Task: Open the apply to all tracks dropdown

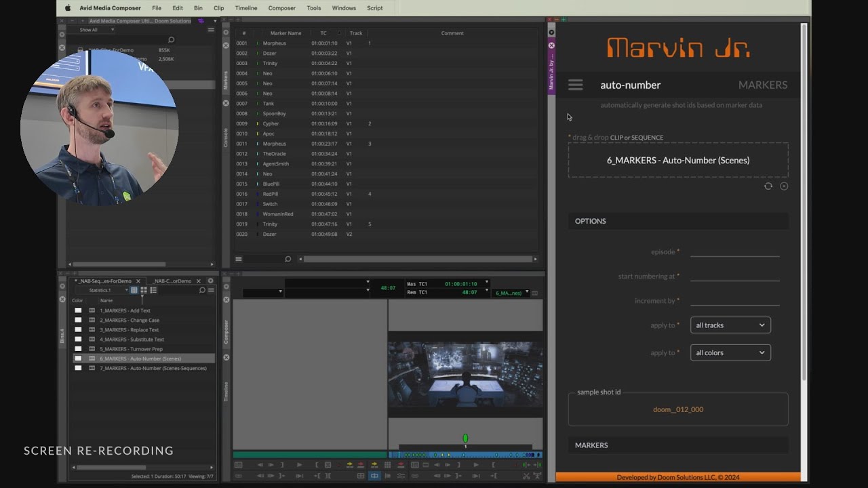Action: [x=730, y=325]
